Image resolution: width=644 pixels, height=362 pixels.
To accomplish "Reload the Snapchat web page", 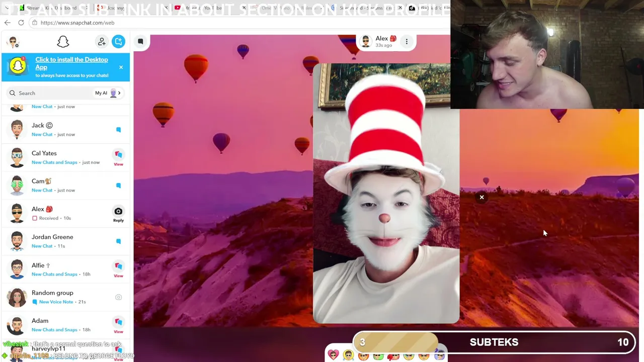I will (x=21, y=23).
